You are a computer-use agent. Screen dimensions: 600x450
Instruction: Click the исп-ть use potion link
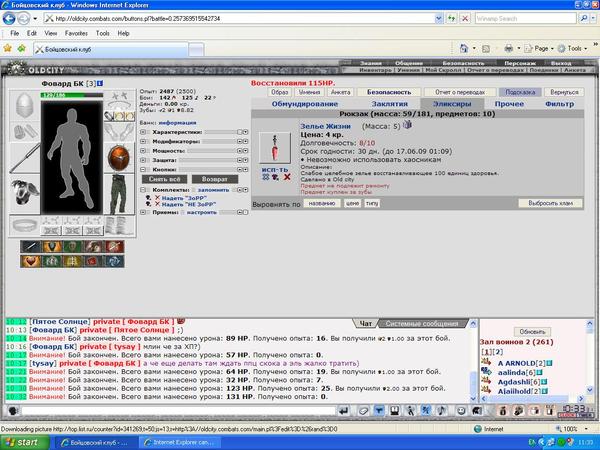(275, 170)
